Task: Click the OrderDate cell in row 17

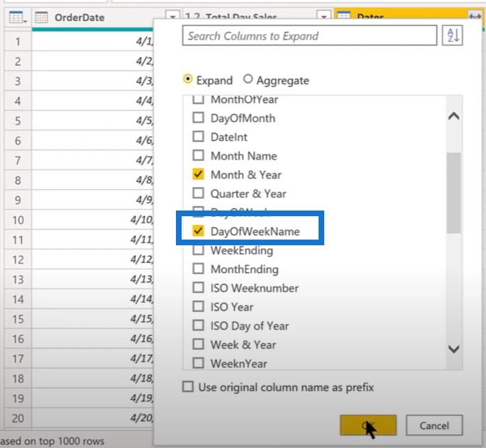Action: pos(93,359)
